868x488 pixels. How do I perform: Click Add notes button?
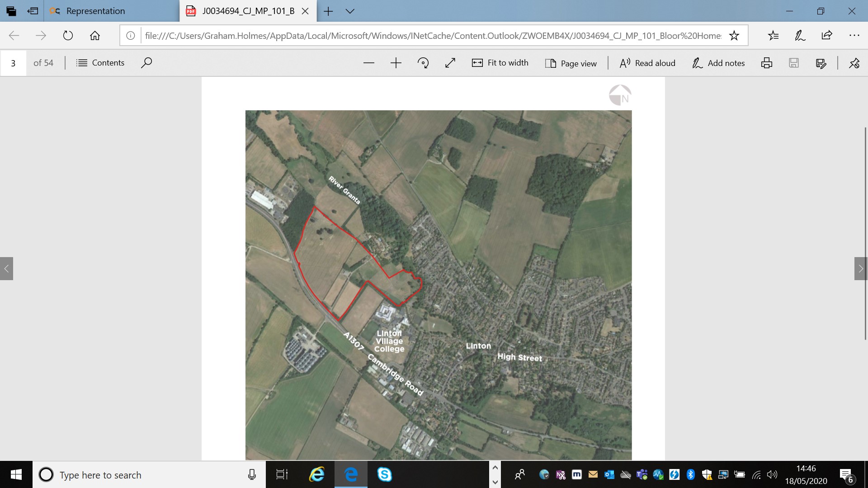tap(718, 63)
